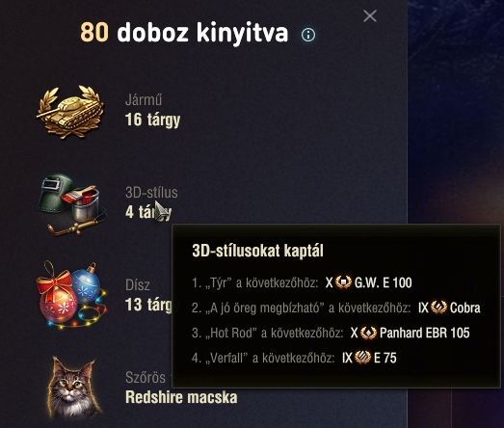This screenshot has height=428, width=504.
Task: Select the 'Verfall' style entry
Action: click(x=294, y=358)
